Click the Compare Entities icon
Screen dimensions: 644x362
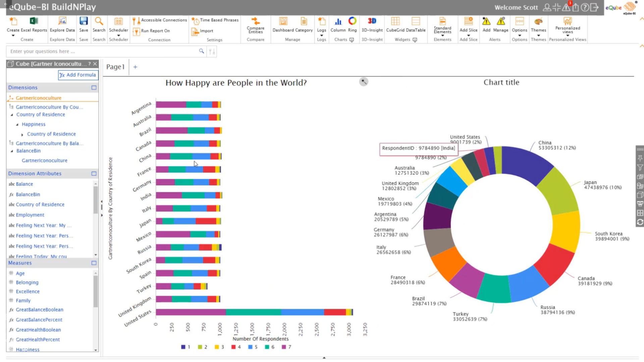coord(256,21)
